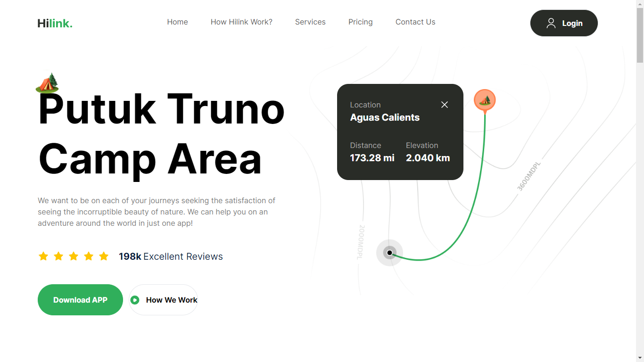Go to Contact Us
Viewport: 644px width, 362px height.
click(x=415, y=22)
